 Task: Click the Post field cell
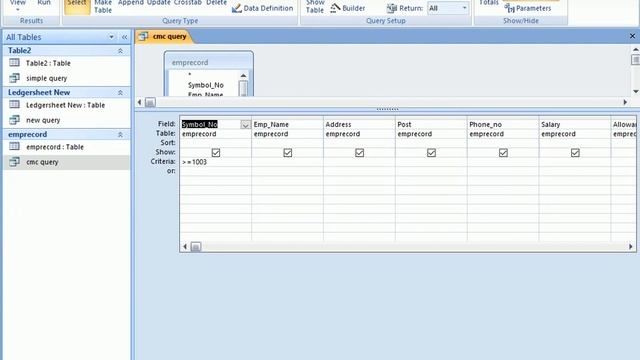pos(431,124)
